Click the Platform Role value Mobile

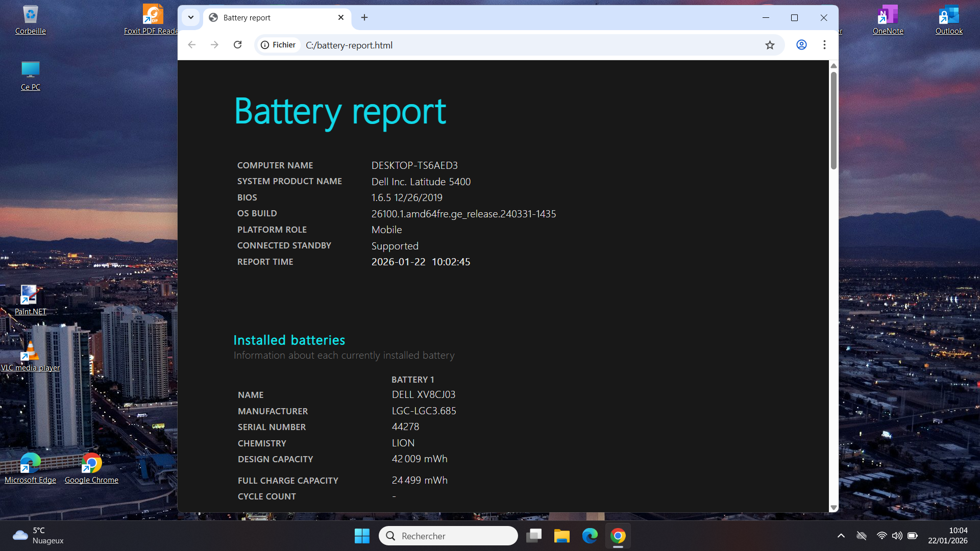click(386, 230)
